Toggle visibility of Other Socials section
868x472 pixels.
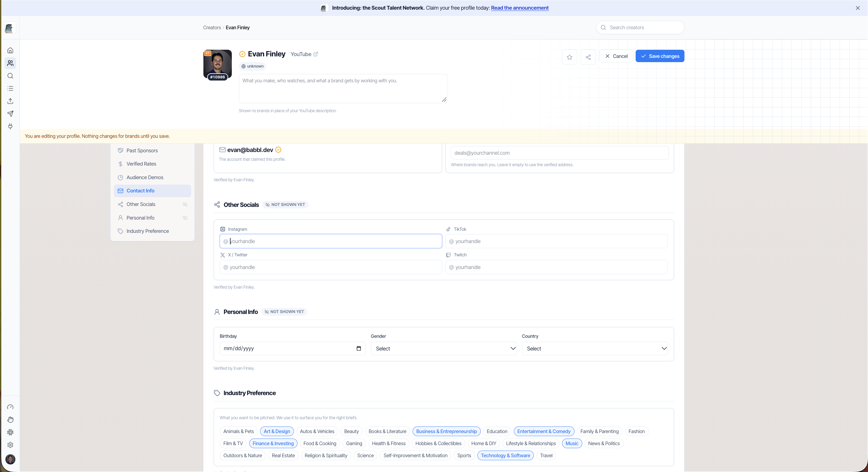(185, 204)
